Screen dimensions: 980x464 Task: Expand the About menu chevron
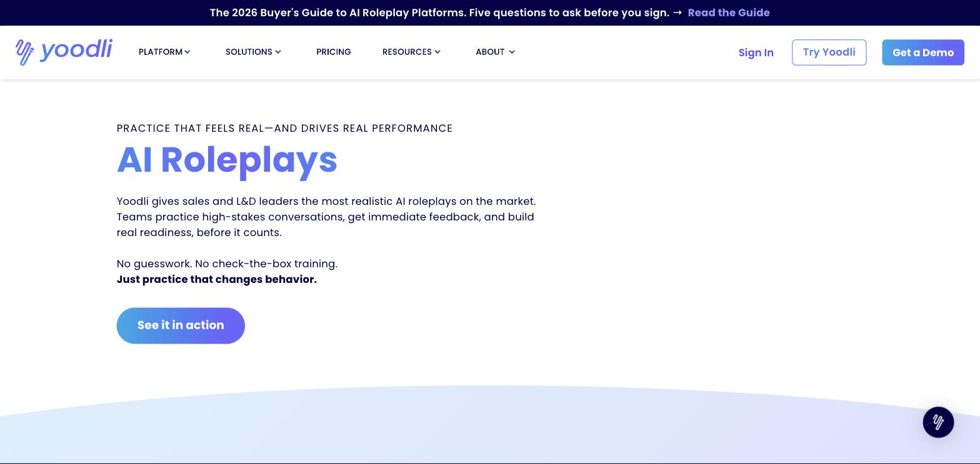click(x=512, y=52)
